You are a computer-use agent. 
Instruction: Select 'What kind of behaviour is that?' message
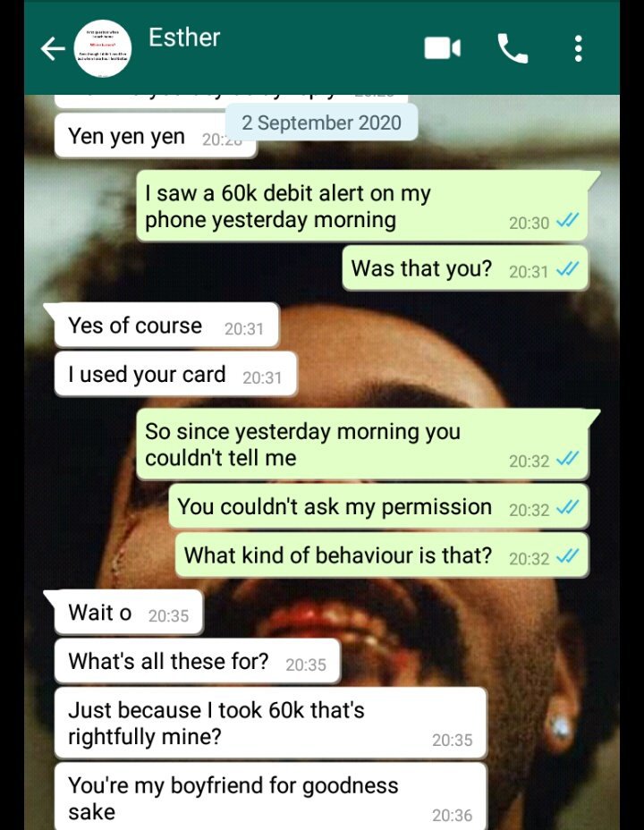click(382, 555)
